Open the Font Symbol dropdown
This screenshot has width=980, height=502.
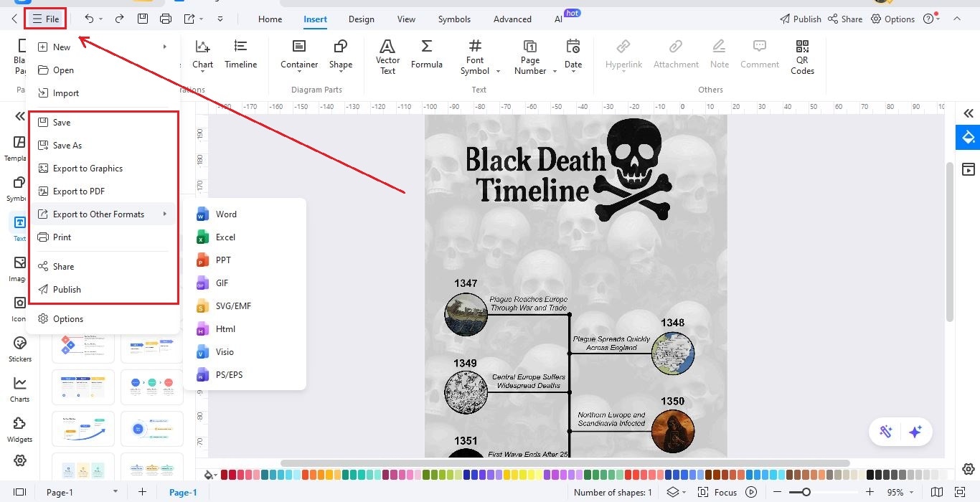[497, 71]
